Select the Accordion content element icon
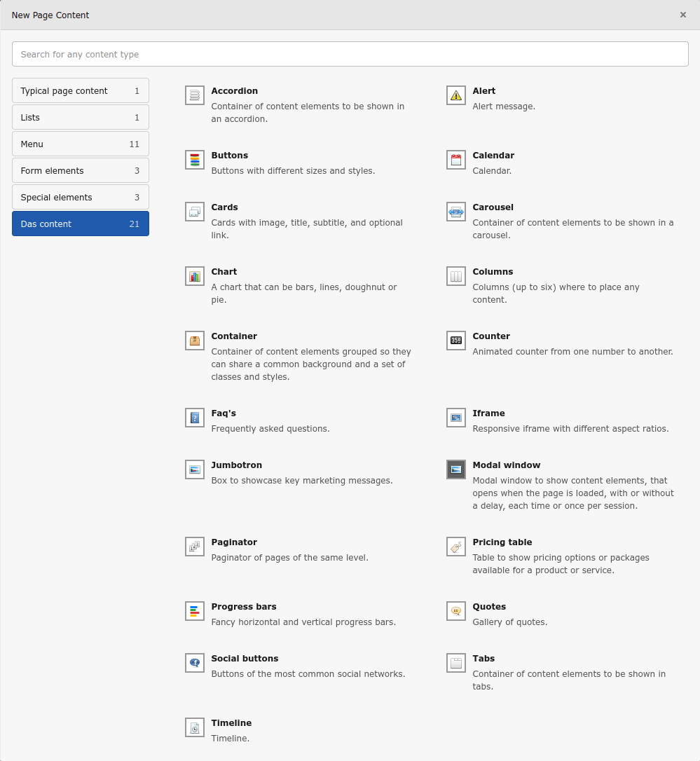Viewport: 700px width, 761px height. tap(194, 95)
